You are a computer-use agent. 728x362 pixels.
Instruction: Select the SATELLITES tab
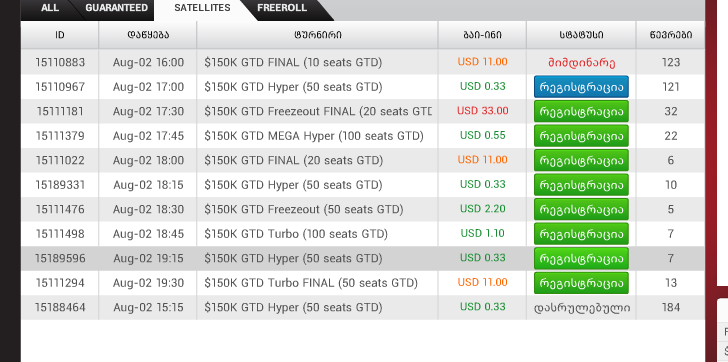202,8
